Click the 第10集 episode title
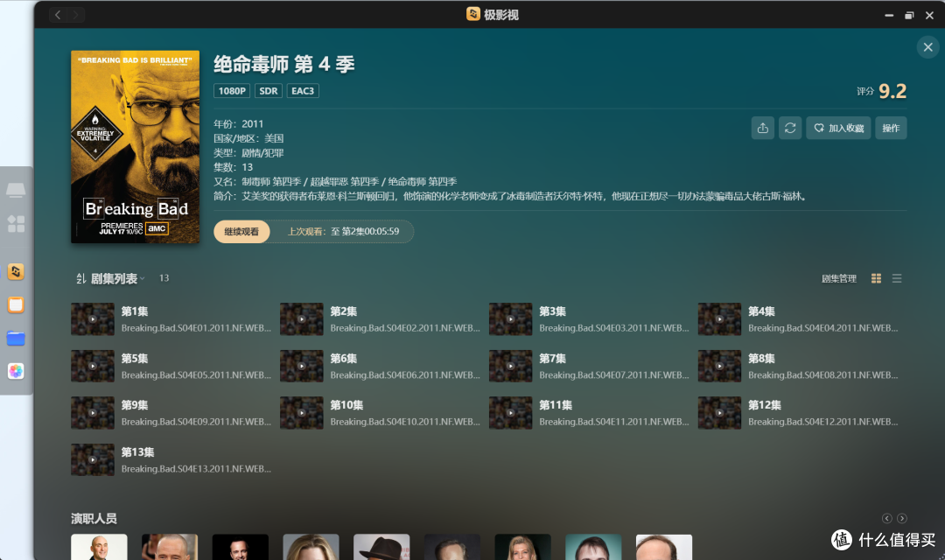Viewport: 945px width, 560px height. click(346, 405)
